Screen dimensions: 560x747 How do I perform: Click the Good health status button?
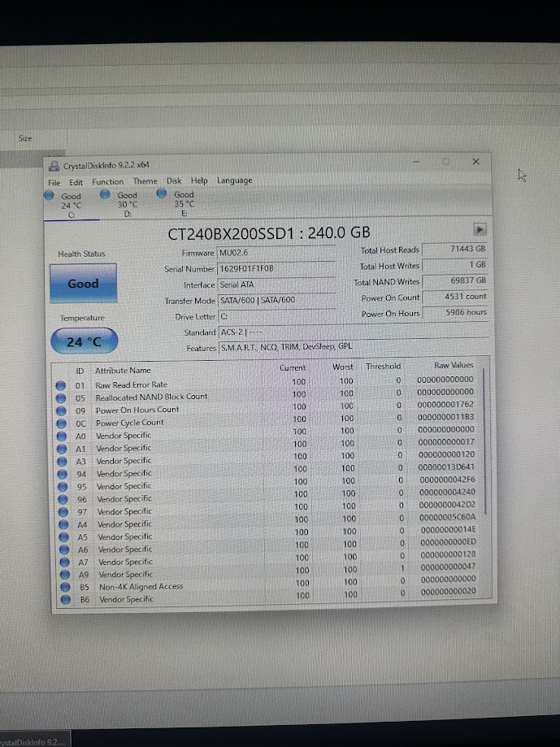[84, 284]
